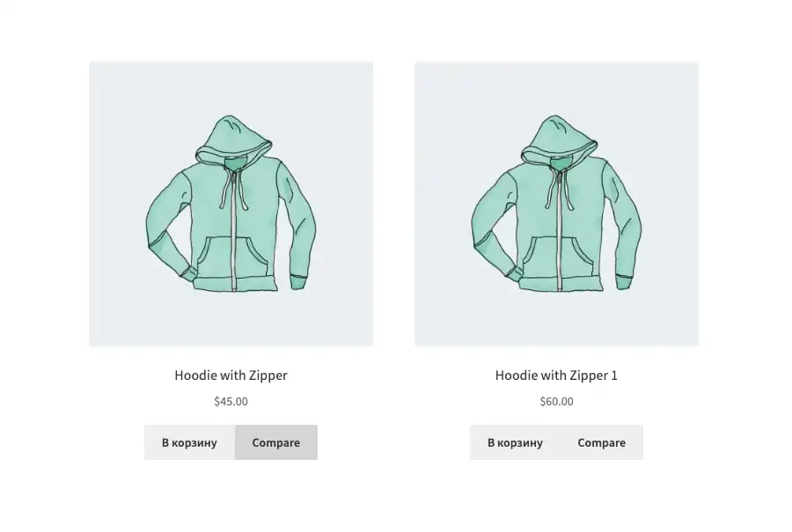
Task: Click the front pocket of the right hoodie
Action: [559, 257]
